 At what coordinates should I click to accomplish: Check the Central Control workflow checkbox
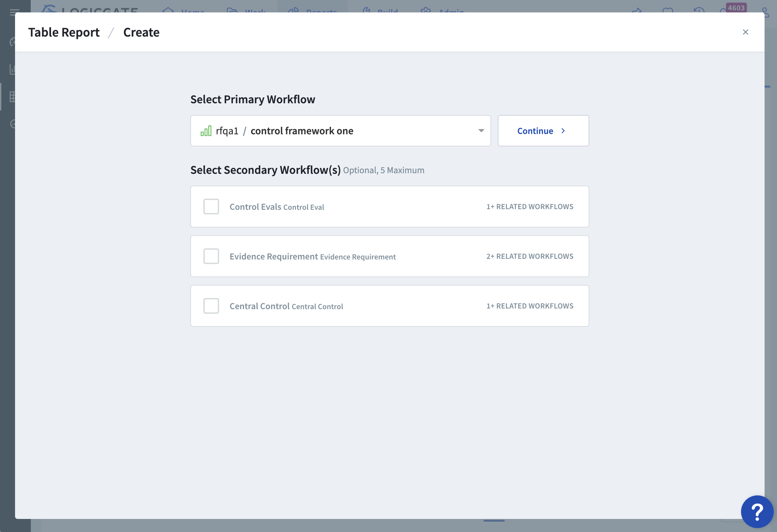pyautogui.click(x=211, y=306)
